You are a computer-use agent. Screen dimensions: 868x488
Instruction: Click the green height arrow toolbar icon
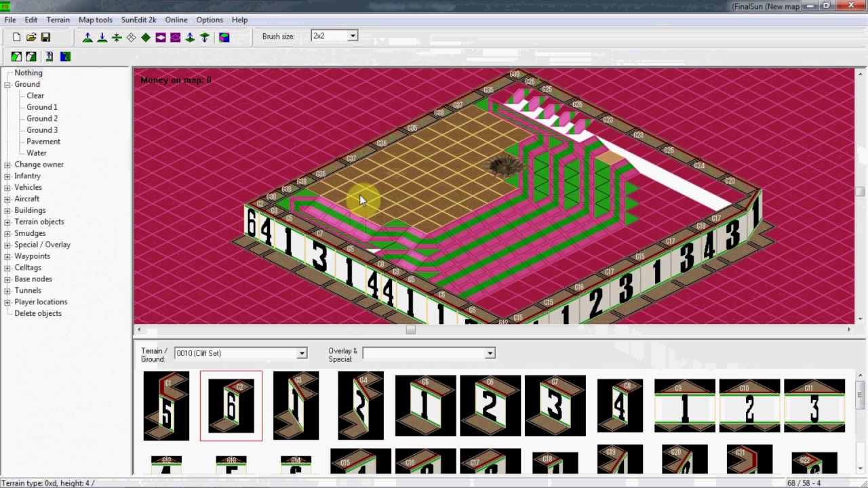pyautogui.click(x=49, y=57)
